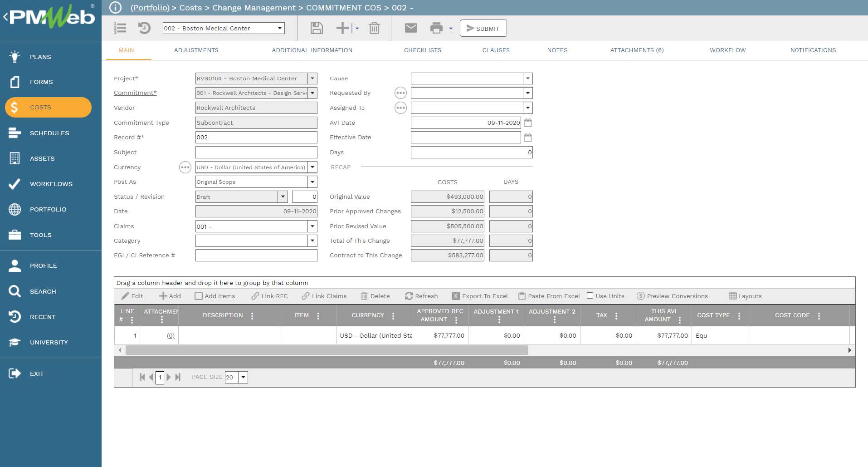This screenshot has width=868, height=467.
Task: Click Preview Conversions button
Action: click(672, 296)
